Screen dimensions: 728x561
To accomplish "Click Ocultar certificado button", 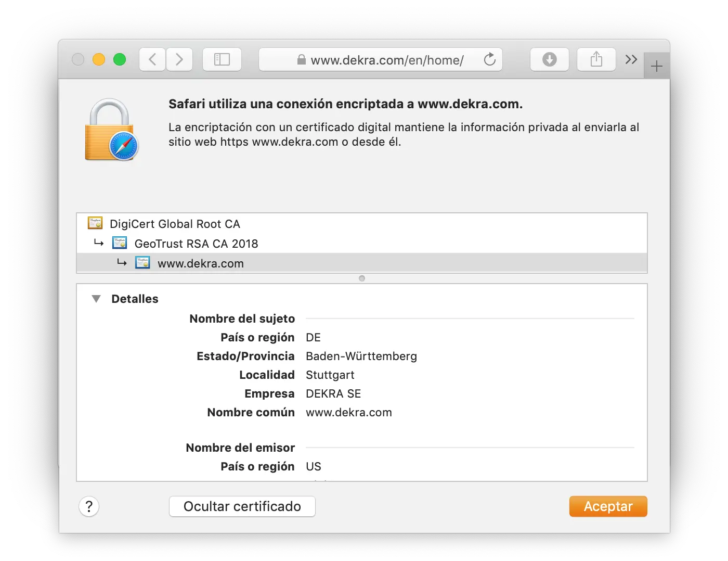I will [242, 506].
